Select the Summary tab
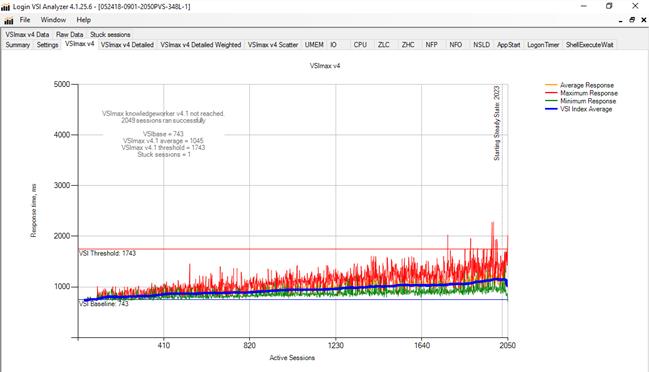Screen dimensions: 649x372 pos(17,45)
